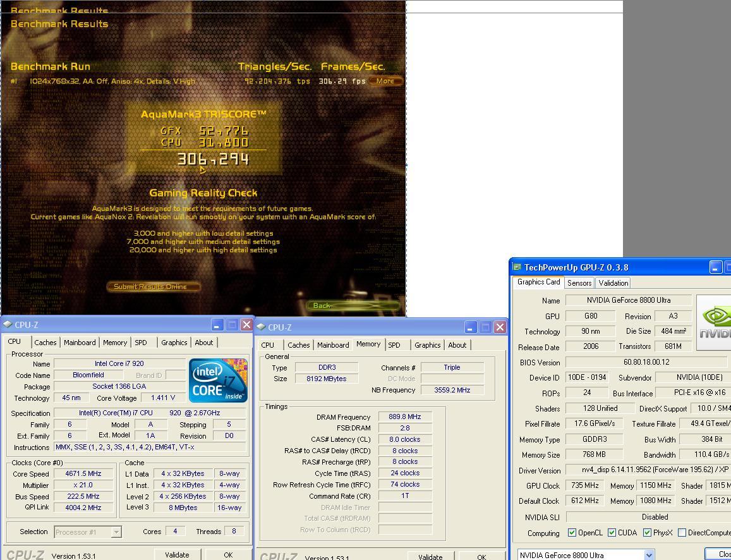This screenshot has width=731, height=560.
Task: Toggle the OpenCL checkbox
Action: click(x=572, y=532)
